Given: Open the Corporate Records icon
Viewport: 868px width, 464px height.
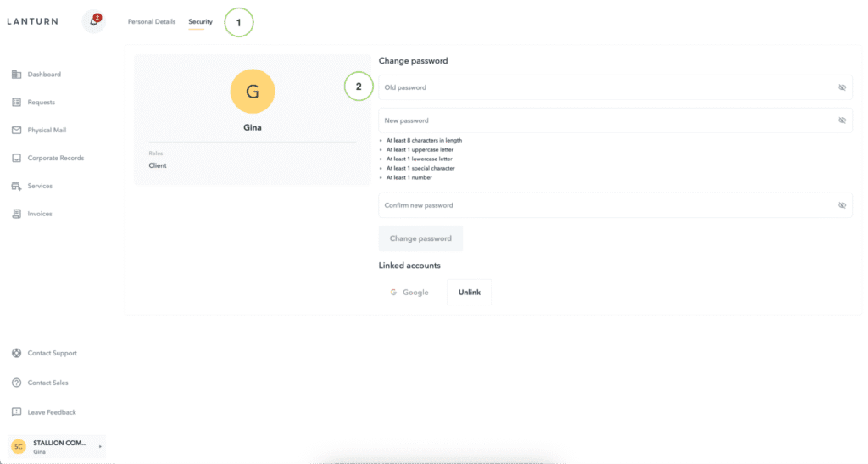Looking at the screenshot, I should pyautogui.click(x=17, y=159).
